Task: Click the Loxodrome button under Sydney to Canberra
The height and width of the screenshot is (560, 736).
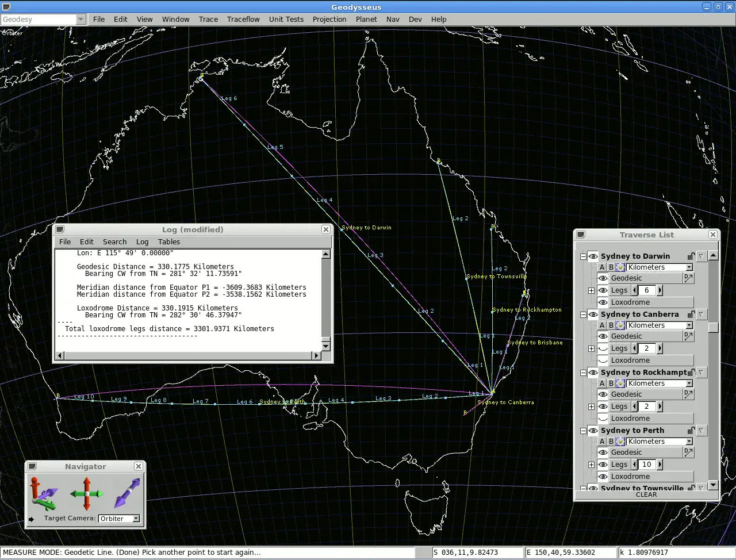Action: pos(651,360)
